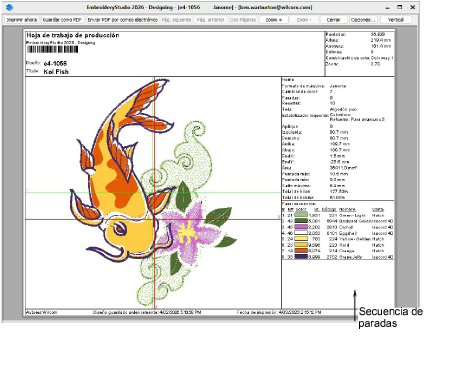Click the title text 'Koi Fish'
Image resolution: width=476 pixels, height=366 pixels.
click(x=56, y=72)
